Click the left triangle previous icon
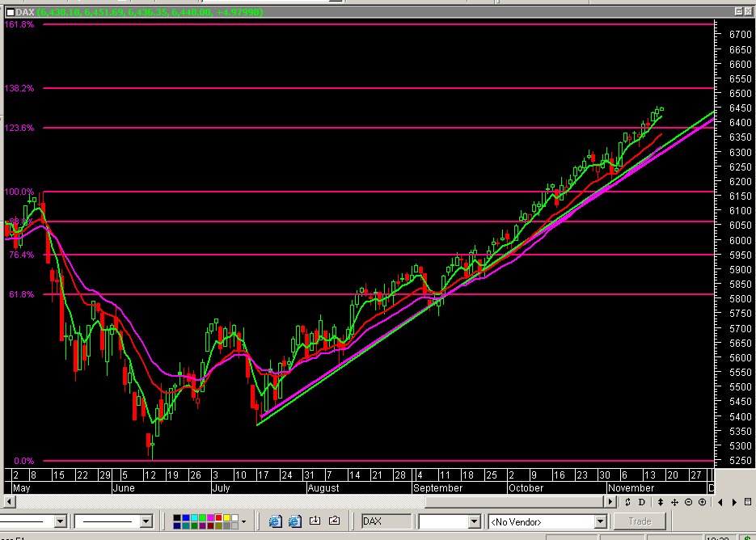Viewport: 756px width, 540px height. (x=720, y=502)
